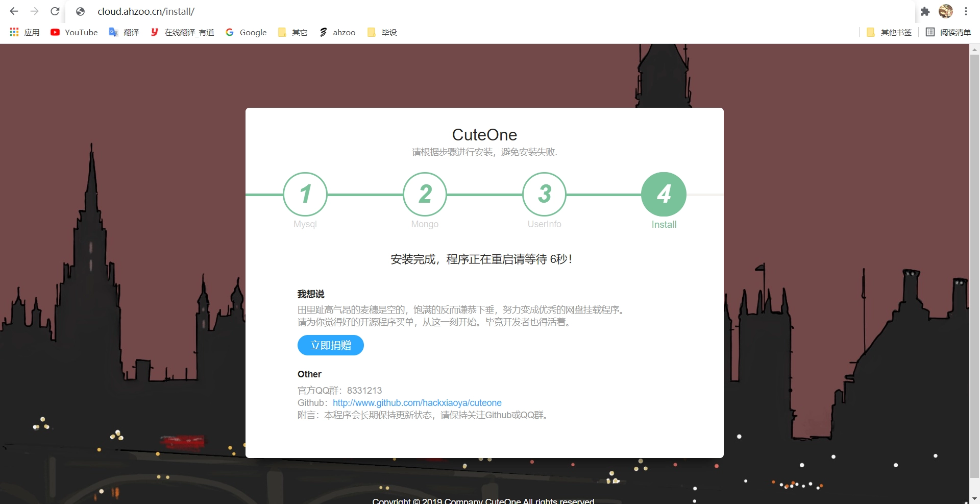Open the YouTube bookmark
The height and width of the screenshot is (504, 980).
(74, 32)
